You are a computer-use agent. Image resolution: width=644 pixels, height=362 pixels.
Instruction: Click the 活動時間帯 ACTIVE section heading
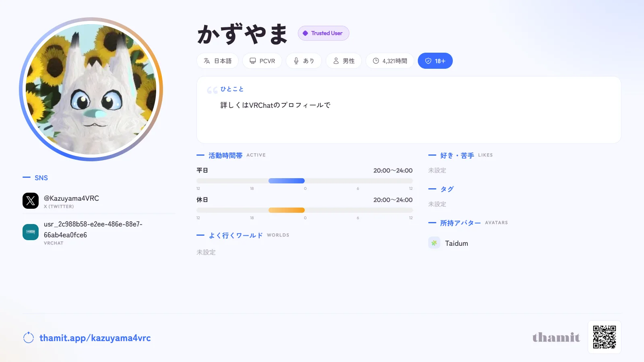[231, 155]
